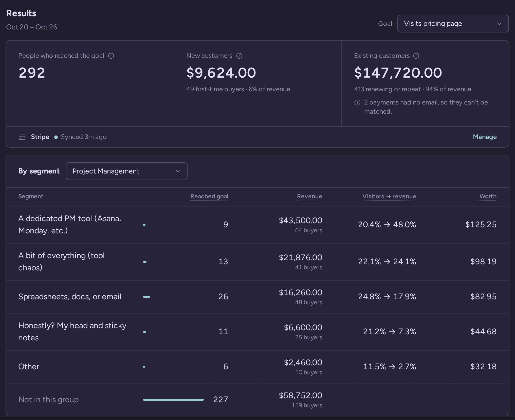Click conversion '20.4% → 48.0%'

387,224
